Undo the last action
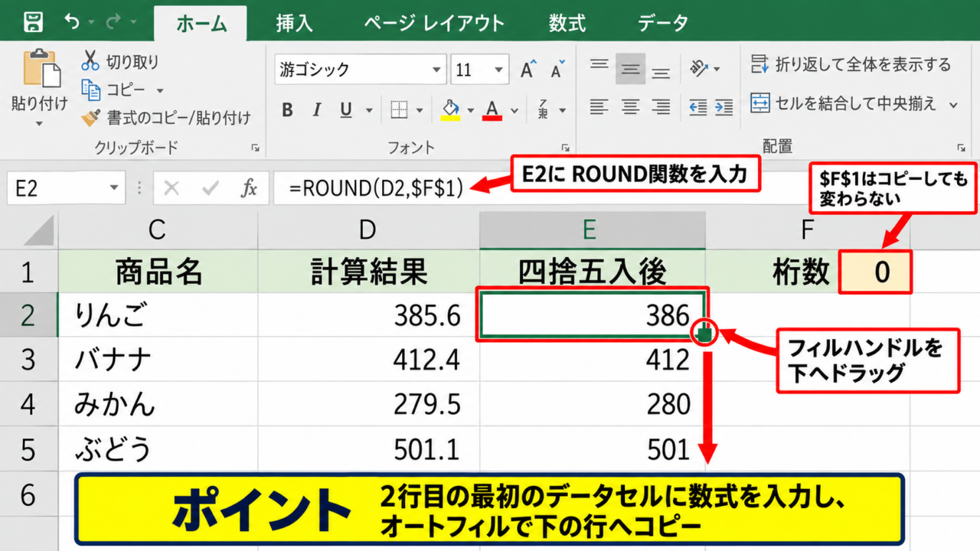The height and width of the screenshot is (551, 980). click(72, 22)
